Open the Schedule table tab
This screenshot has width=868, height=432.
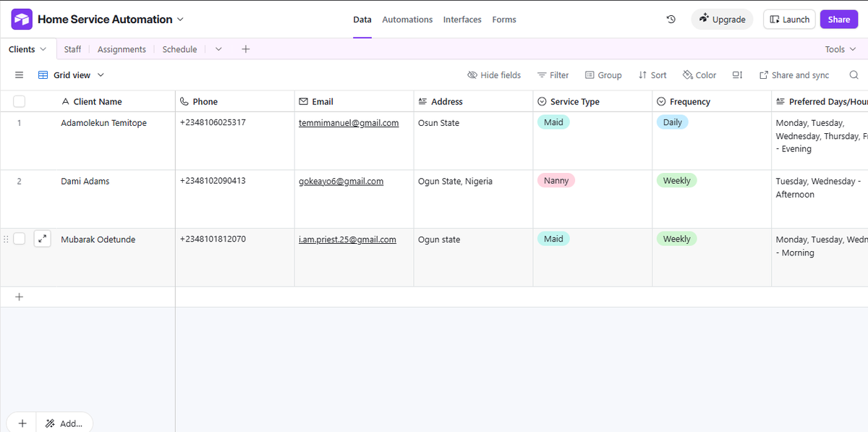pyautogui.click(x=179, y=49)
